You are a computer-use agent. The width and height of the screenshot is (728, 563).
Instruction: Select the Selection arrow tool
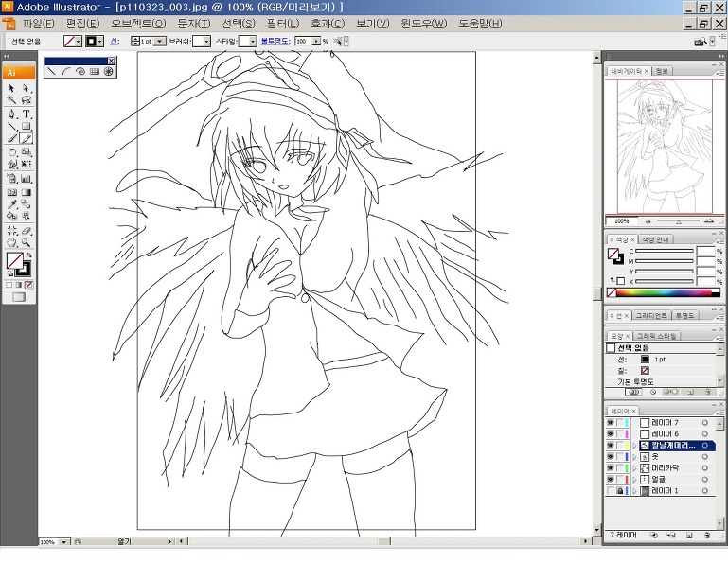[11, 88]
